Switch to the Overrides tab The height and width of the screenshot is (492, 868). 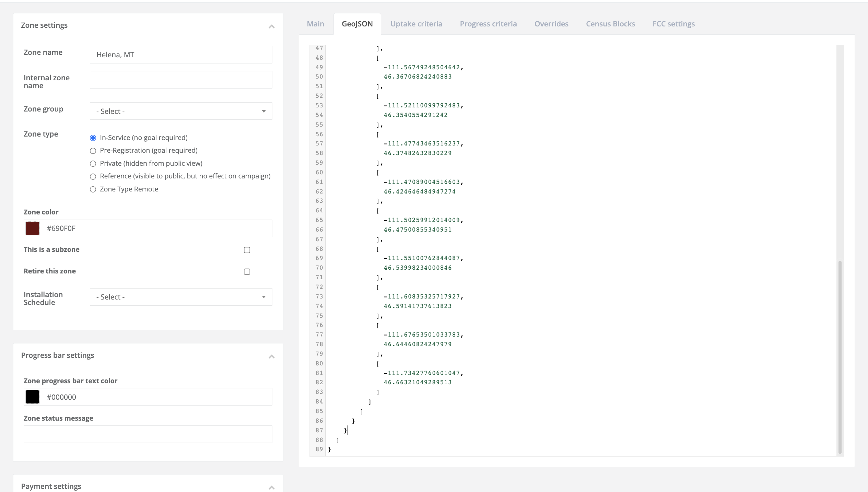coord(551,24)
